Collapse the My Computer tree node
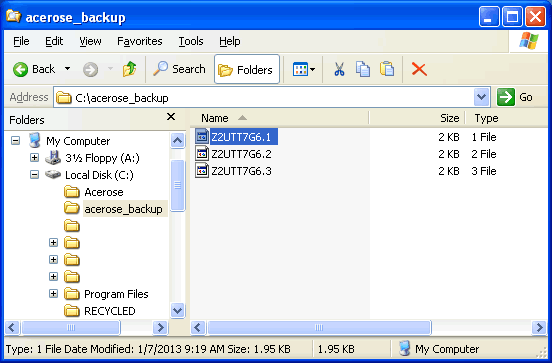552x363 pixels. 15,141
